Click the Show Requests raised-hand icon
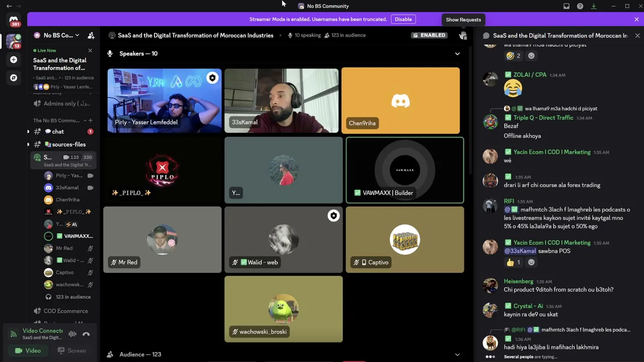The image size is (644, 362). point(463,35)
